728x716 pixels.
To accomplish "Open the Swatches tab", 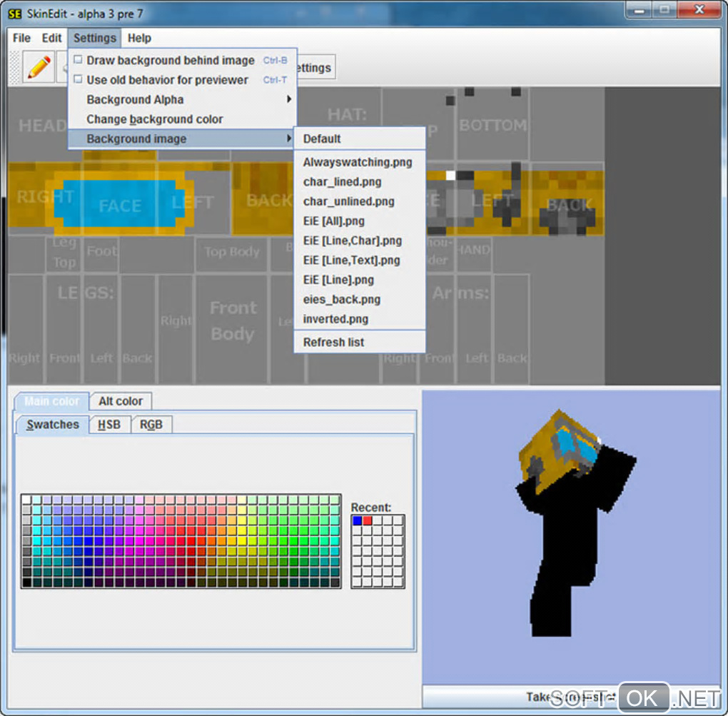I will click(x=53, y=425).
